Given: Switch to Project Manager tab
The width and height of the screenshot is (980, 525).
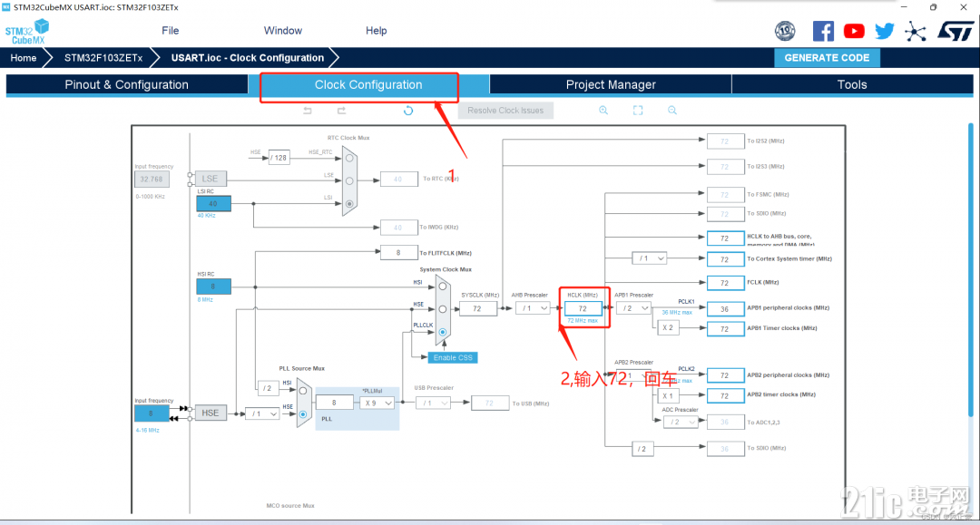Looking at the screenshot, I should click(611, 85).
